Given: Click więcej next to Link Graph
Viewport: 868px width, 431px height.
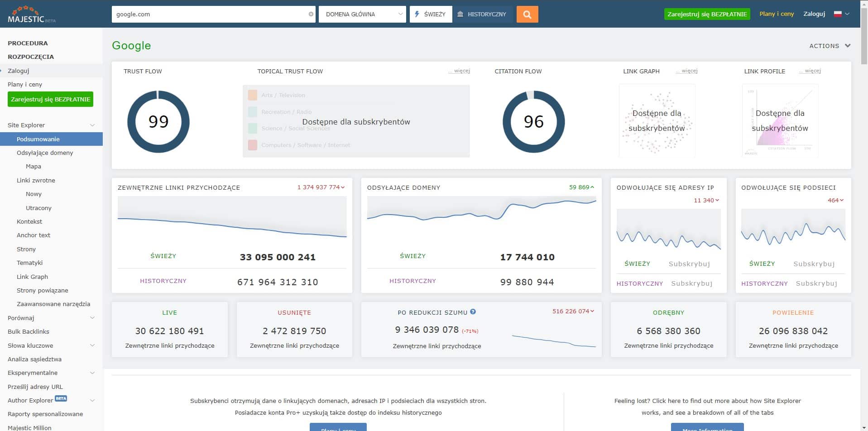Looking at the screenshot, I should (x=687, y=71).
